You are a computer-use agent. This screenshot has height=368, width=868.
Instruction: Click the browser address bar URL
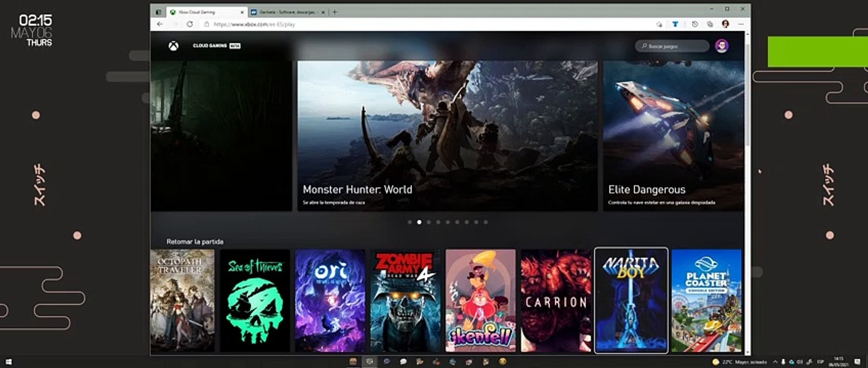(254, 24)
